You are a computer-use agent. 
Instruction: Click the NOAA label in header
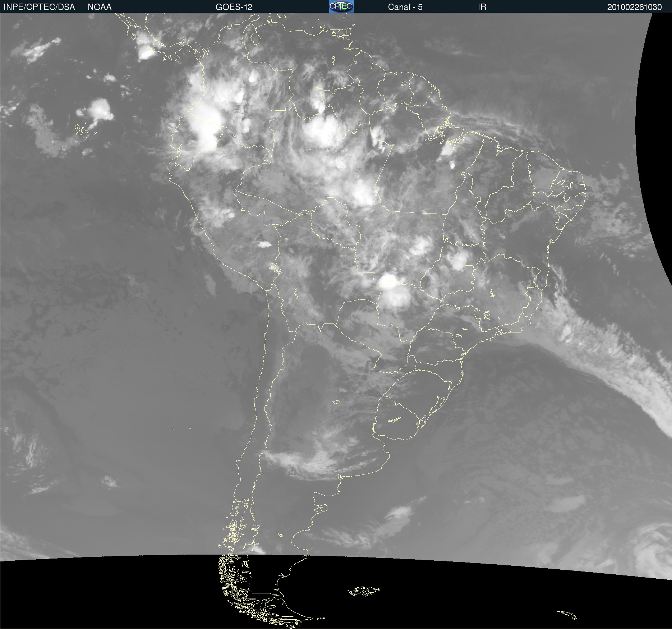tap(100, 7)
